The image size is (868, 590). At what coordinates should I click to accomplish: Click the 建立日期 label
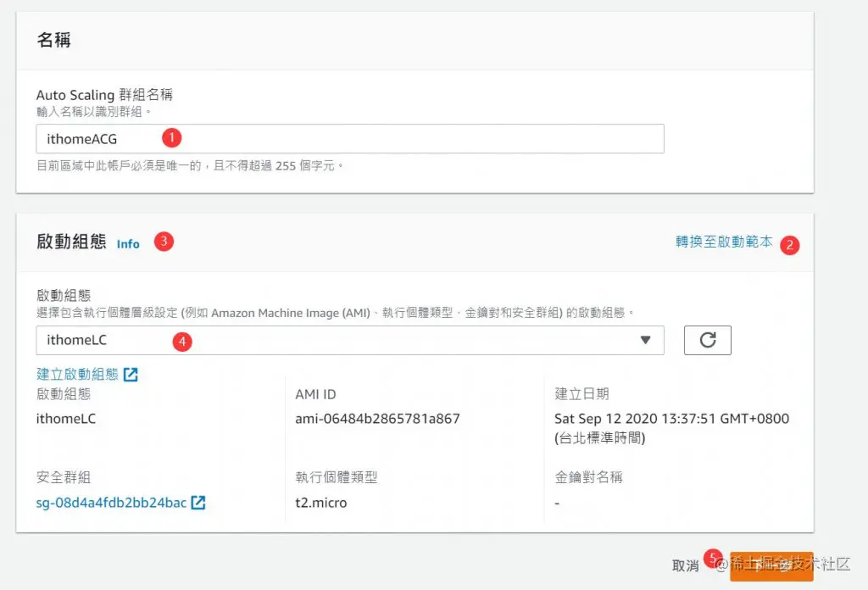tap(581, 394)
